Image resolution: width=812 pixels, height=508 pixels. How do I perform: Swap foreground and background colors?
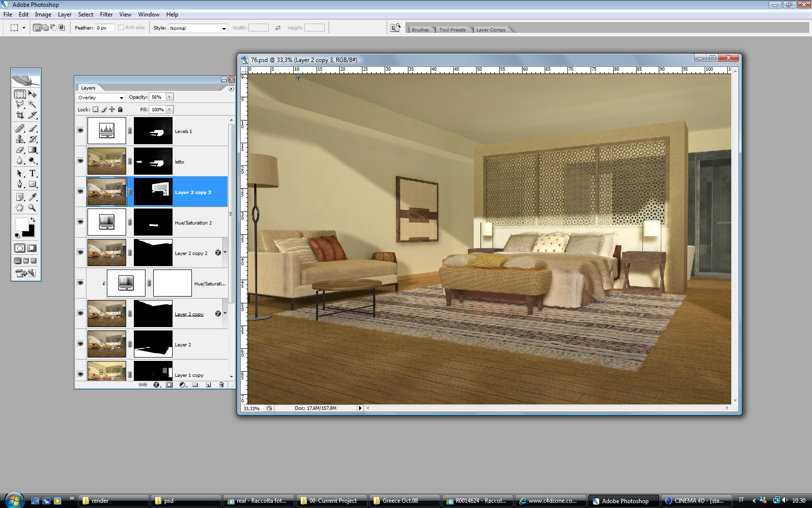coord(33,220)
